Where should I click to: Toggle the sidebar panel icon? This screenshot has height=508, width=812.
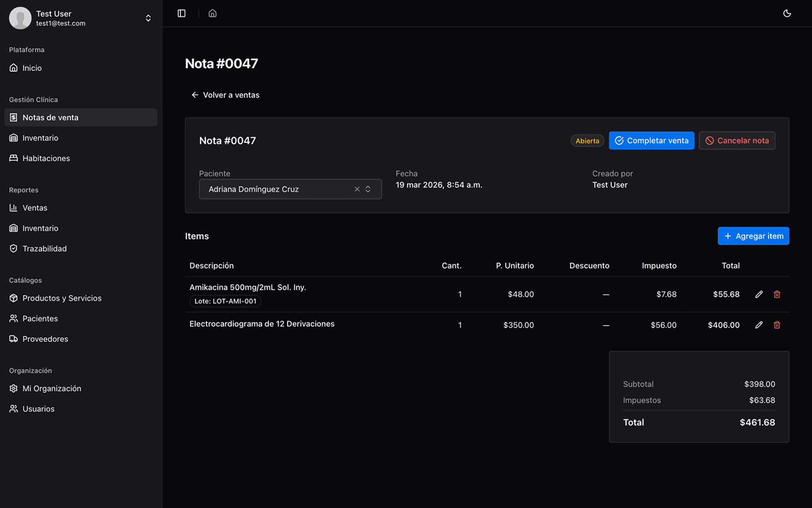click(182, 14)
